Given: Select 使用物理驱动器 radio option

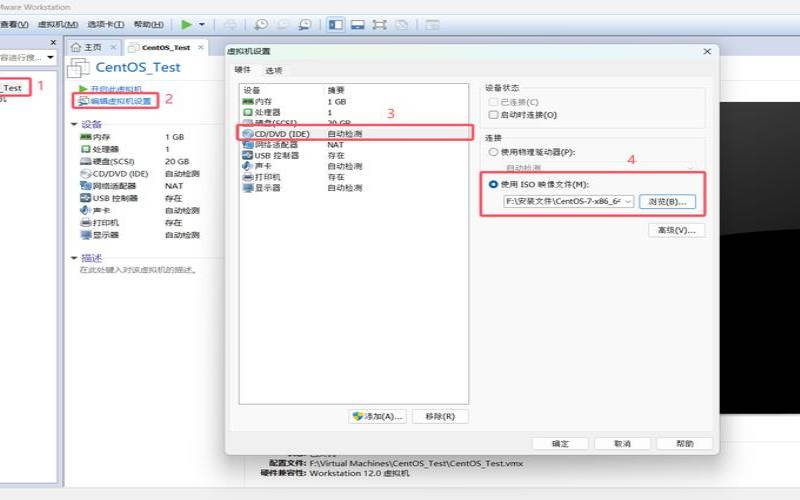Looking at the screenshot, I should [x=492, y=152].
